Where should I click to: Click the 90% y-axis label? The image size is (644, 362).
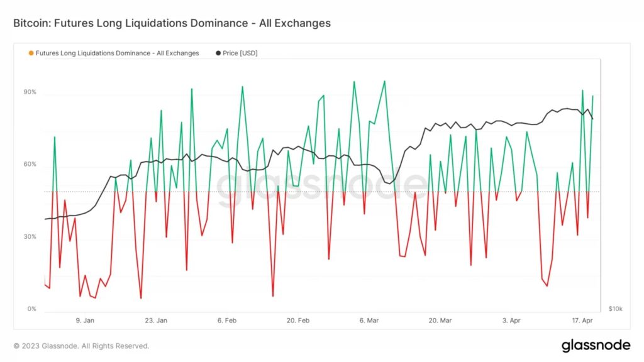[30, 92]
